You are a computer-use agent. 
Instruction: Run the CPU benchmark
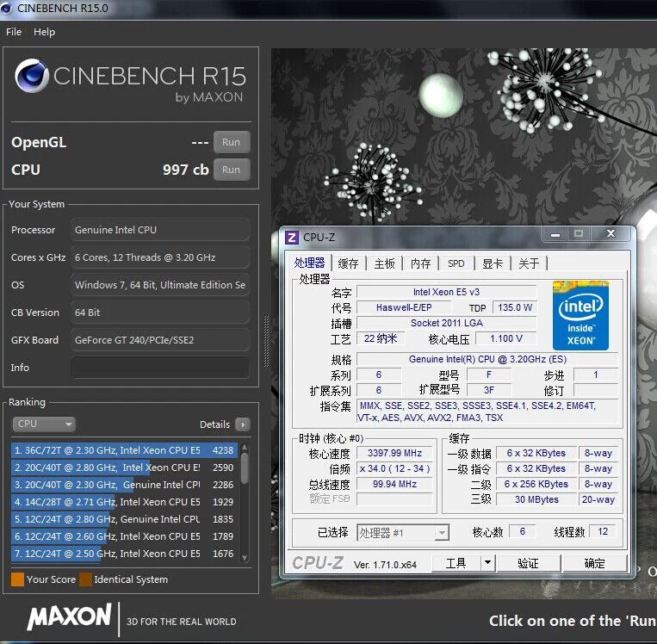[232, 170]
